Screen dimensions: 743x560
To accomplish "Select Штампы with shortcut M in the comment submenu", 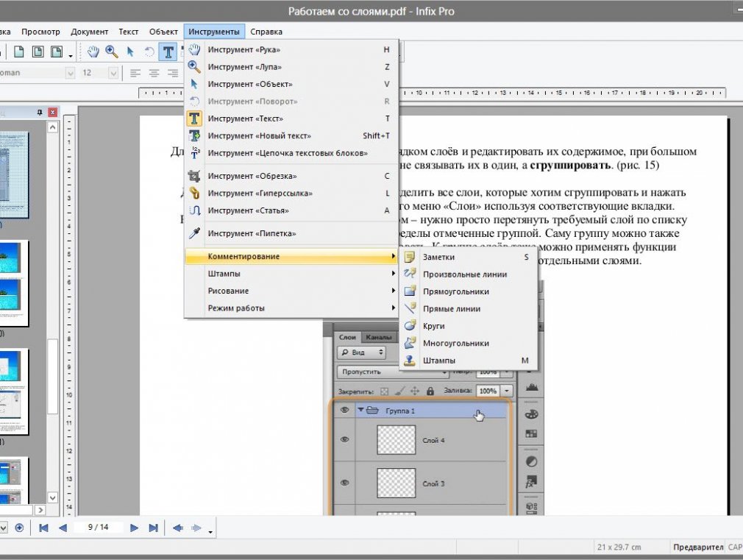I will 469,361.
